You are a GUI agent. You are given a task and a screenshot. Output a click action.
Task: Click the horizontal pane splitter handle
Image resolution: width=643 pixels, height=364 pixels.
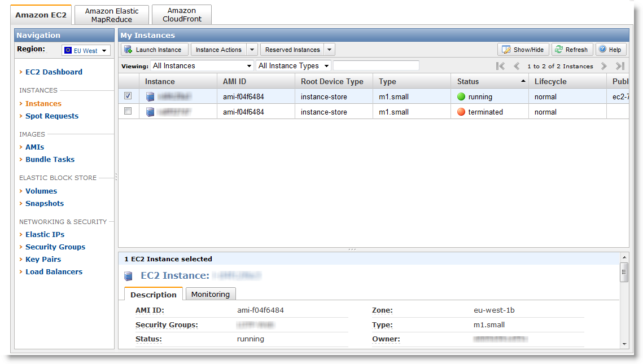pyautogui.click(x=352, y=249)
